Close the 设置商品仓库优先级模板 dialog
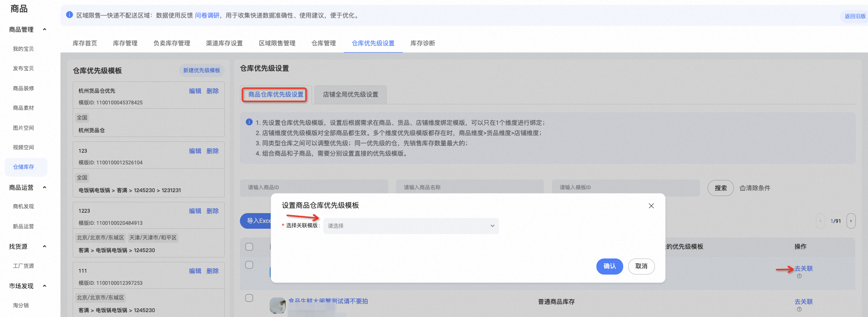 (651, 206)
